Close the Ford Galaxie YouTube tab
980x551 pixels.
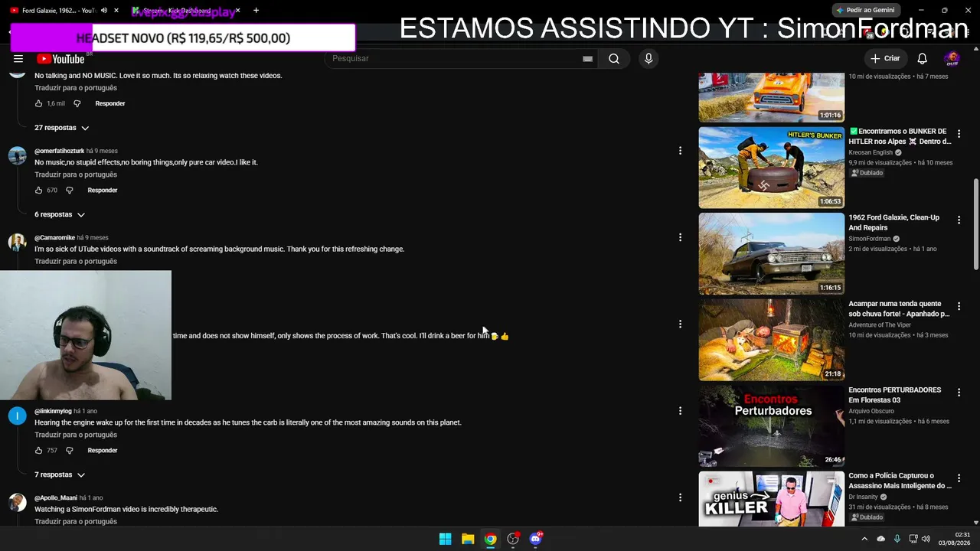[116, 11]
